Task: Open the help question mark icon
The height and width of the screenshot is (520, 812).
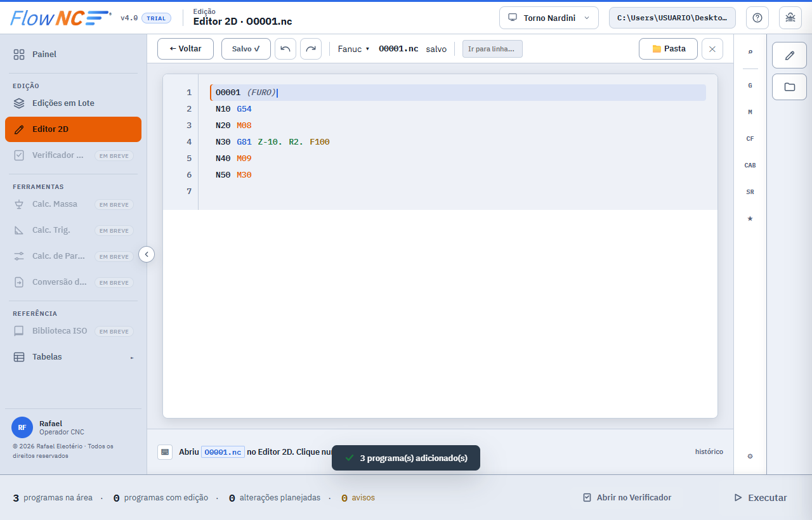Action: (757, 18)
